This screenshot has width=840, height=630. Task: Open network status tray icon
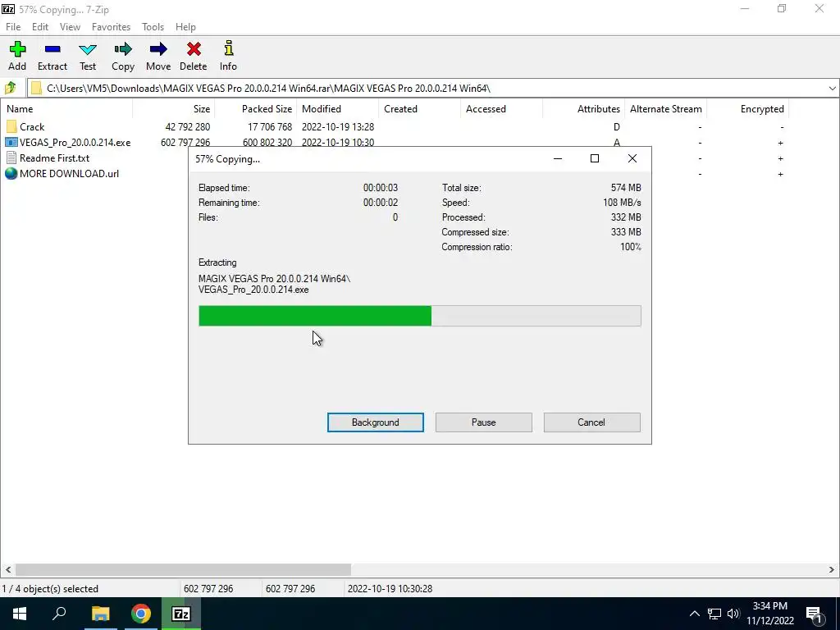coord(714,614)
